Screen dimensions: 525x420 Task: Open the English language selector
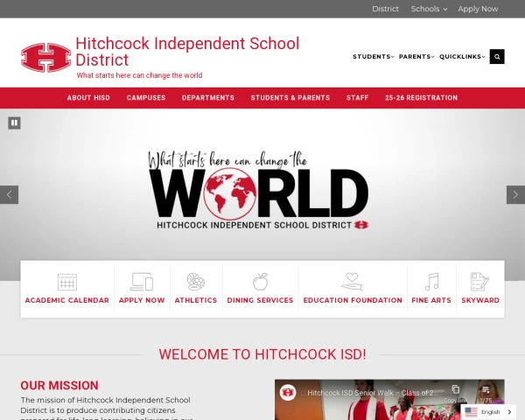point(488,412)
